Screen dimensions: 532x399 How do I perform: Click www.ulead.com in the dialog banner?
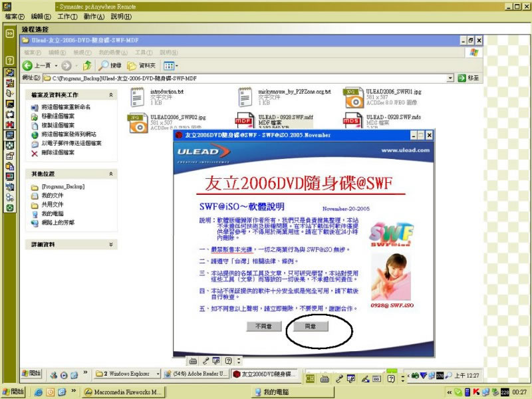click(406, 150)
